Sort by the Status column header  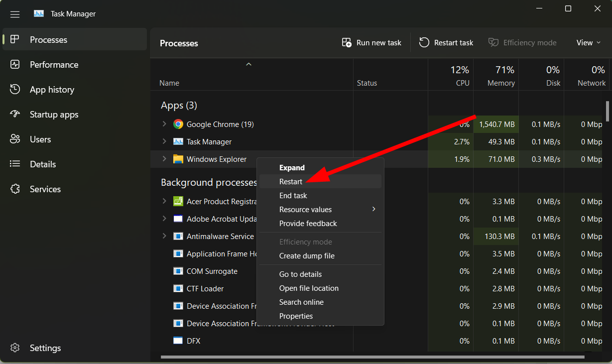(x=390, y=75)
